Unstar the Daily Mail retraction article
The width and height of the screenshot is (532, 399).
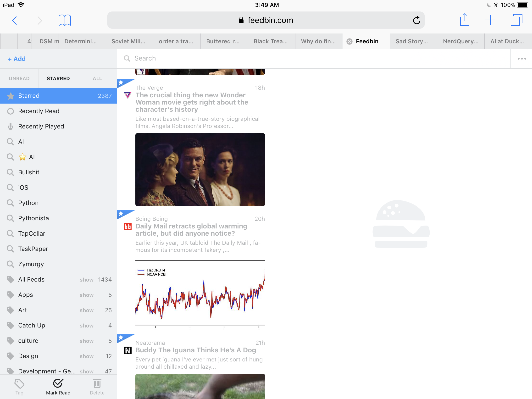122,214
